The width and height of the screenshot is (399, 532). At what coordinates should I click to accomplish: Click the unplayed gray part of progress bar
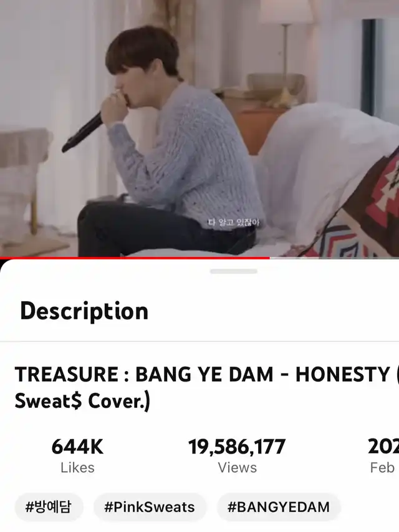[334, 258]
